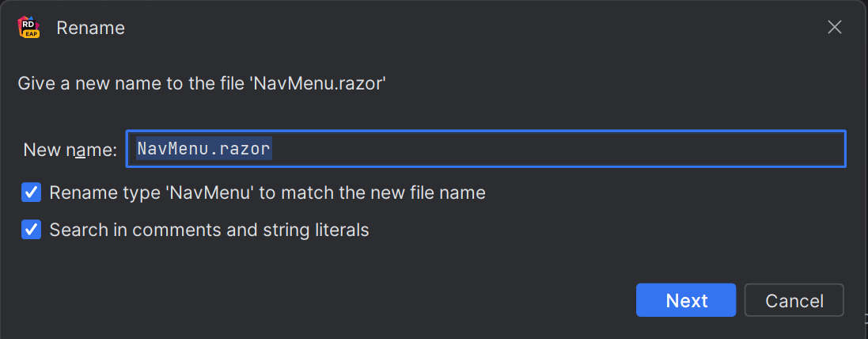Click the highlighted NavMenu.razor text in field

203,149
